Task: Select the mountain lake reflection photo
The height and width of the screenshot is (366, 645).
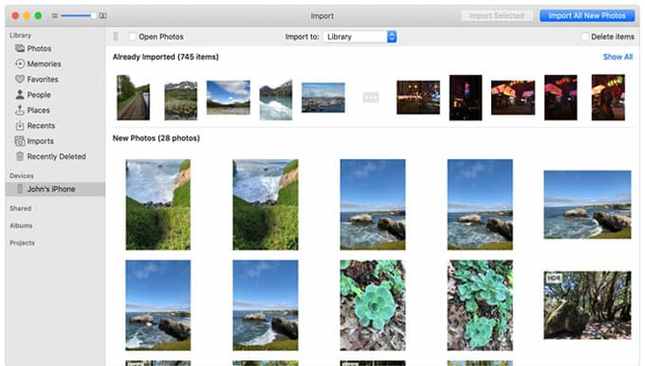Action: 276,100
